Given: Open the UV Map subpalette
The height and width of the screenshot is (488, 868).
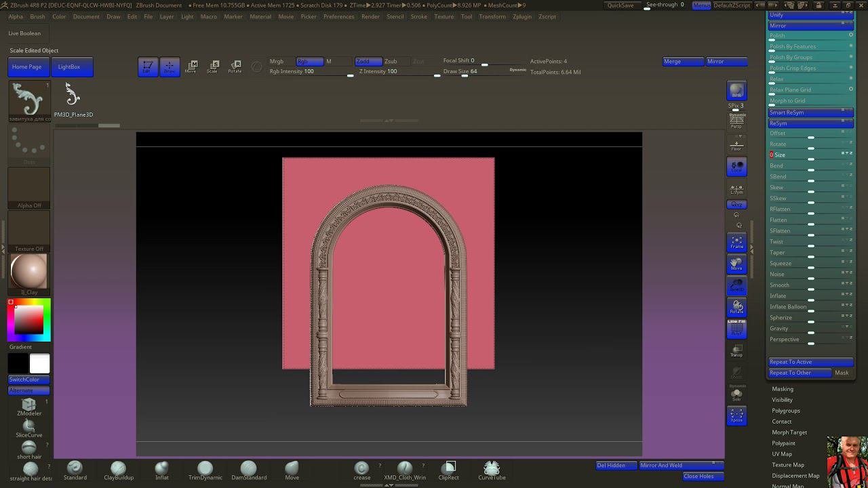Looking at the screenshot, I should click(781, 454).
